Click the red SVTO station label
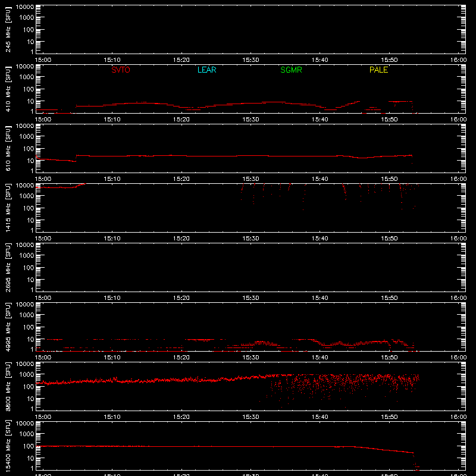The width and height of the screenshot is (476, 476). coord(121,70)
